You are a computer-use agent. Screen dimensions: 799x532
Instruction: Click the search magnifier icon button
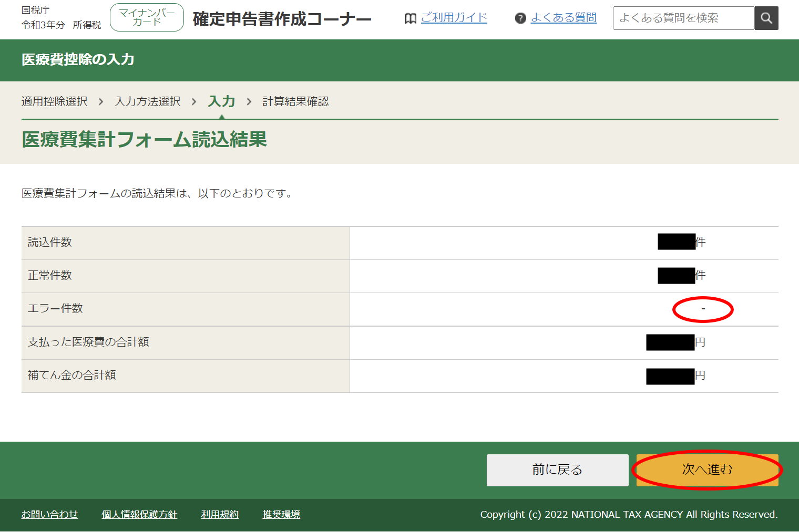(766, 18)
